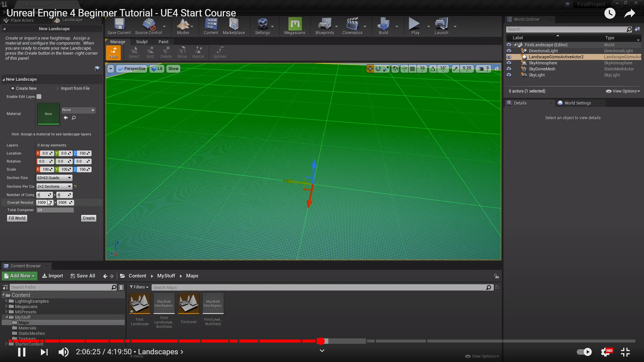Open the World Settings tab

(577, 103)
